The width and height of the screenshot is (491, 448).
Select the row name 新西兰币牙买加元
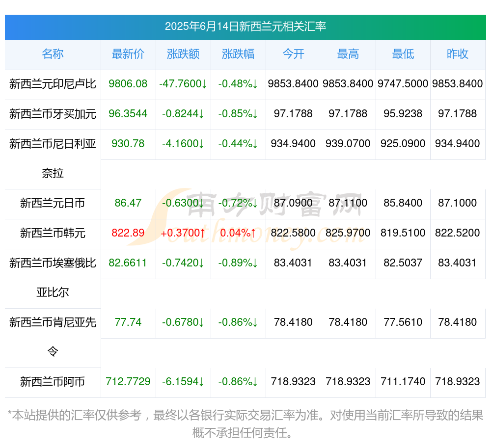click(53, 114)
